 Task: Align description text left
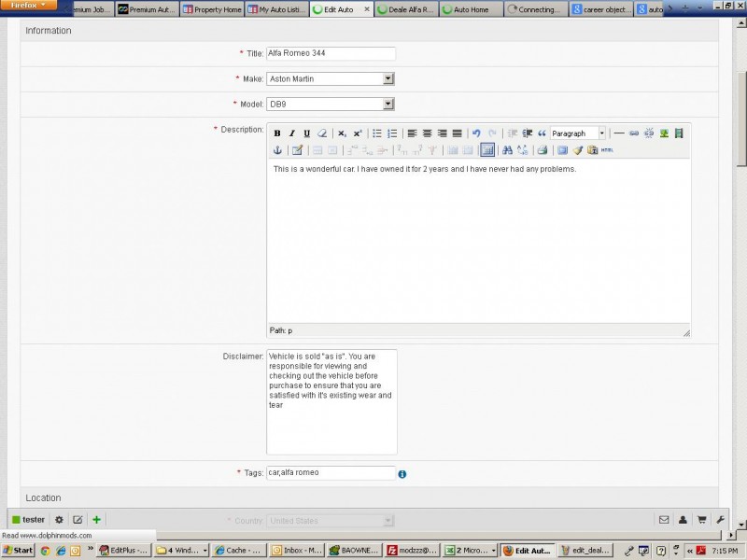(412, 133)
